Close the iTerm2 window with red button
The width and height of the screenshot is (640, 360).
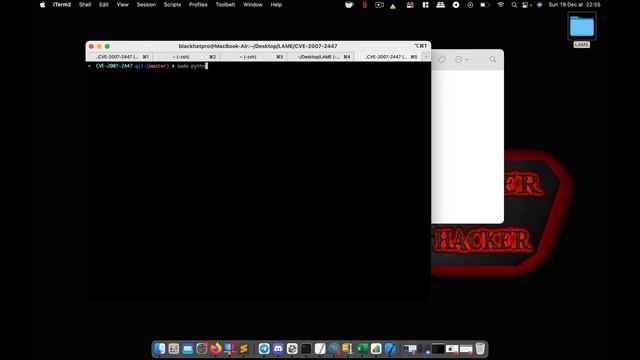(x=91, y=47)
